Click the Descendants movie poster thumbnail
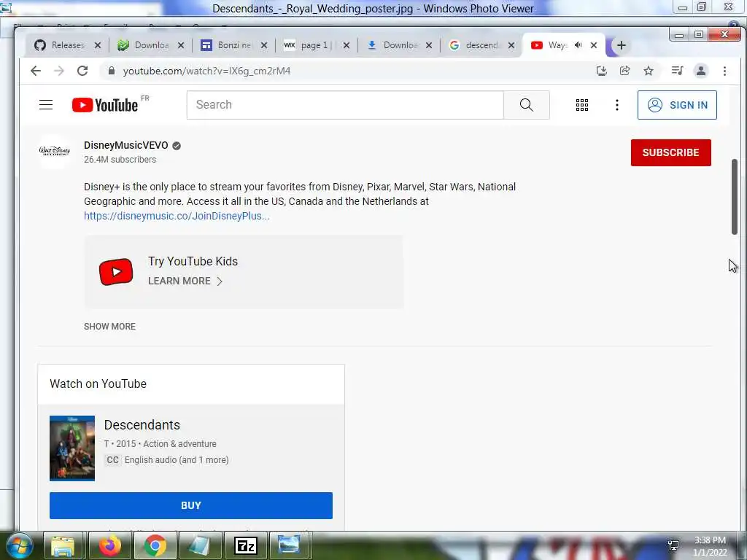Viewport: 747px width, 560px height. click(x=72, y=448)
